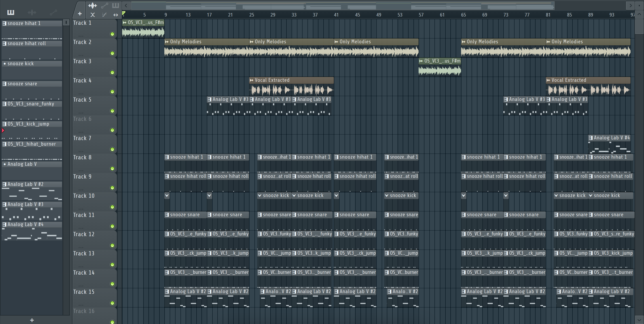Click the pattern icon beside Analog Lab V #4 in picker
The width and height of the screenshot is (644, 324).
click(4, 224)
